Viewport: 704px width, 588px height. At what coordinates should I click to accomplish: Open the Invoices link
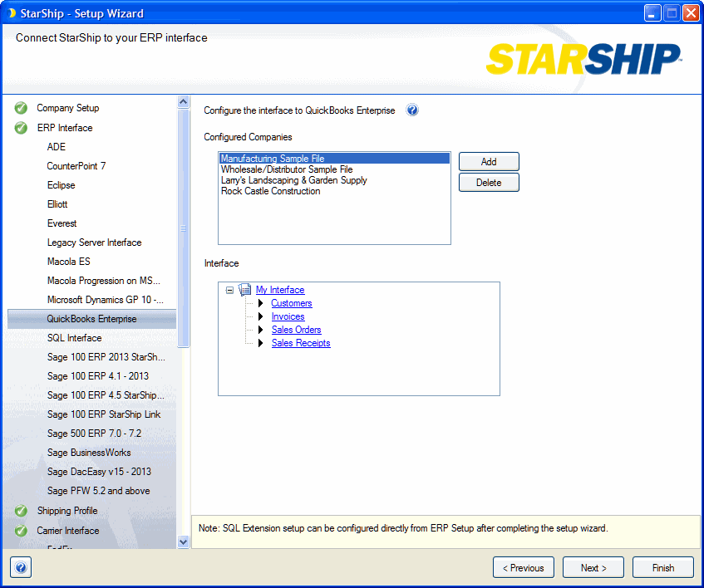pos(288,316)
